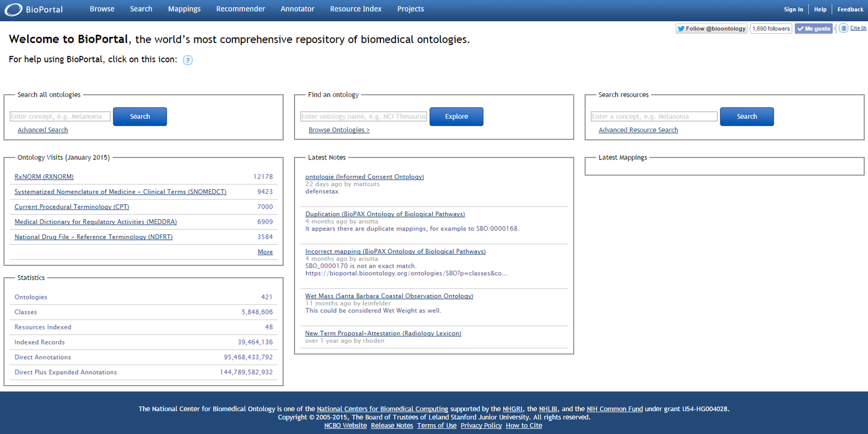This screenshot has height=434, width=868.
Task: Focus the ontology name input field
Action: (x=364, y=117)
